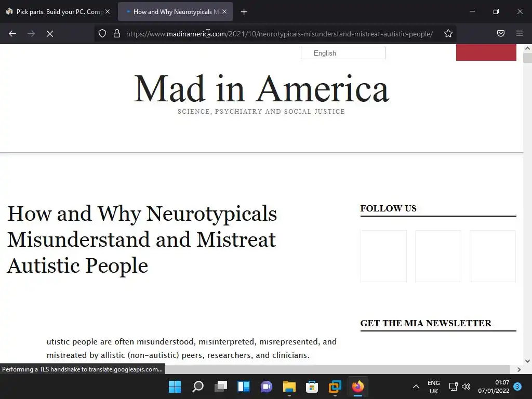Open the English language selector
This screenshot has height=399, width=532.
pyautogui.click(x=343, y=53)
